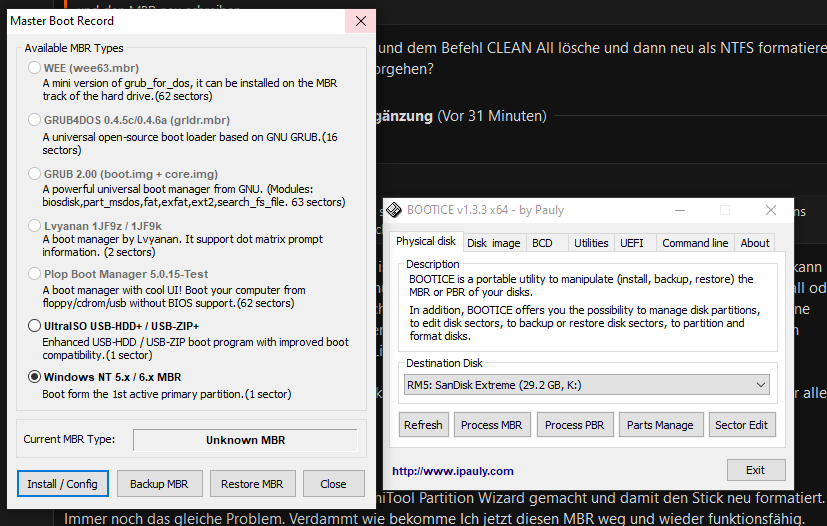
Task: Close the Master Boot Record dialog via X
Action: [361, 21]
